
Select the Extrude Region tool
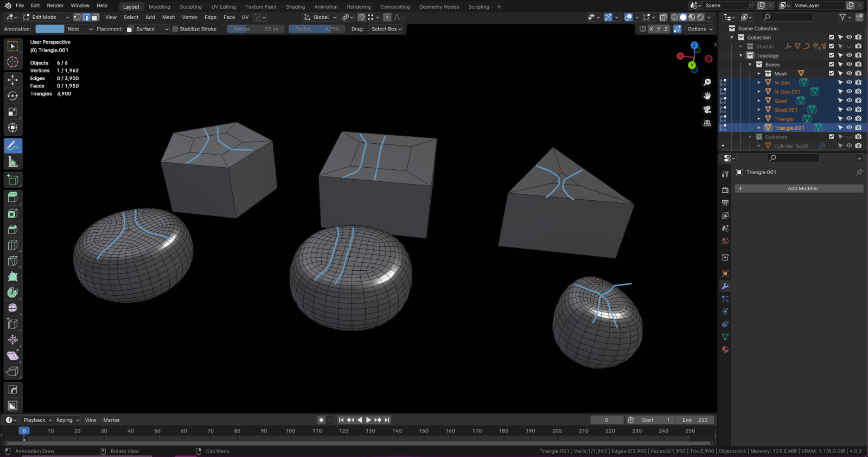coord(13,197)
